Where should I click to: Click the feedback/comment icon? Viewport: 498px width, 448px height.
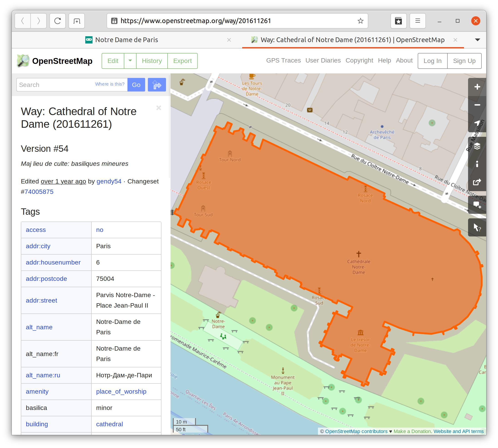[x=477, y=205]
